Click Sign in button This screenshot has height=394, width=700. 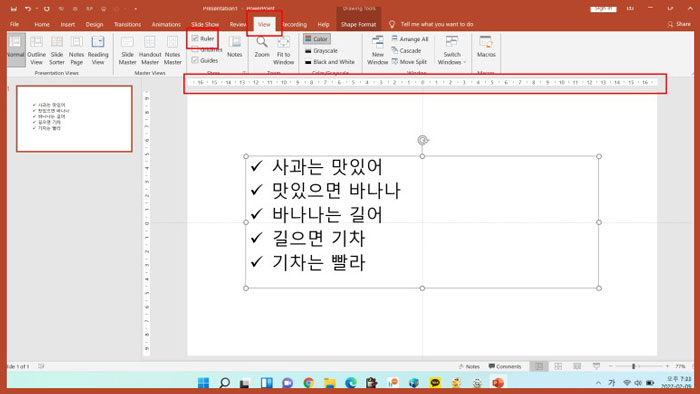point(603,8)
